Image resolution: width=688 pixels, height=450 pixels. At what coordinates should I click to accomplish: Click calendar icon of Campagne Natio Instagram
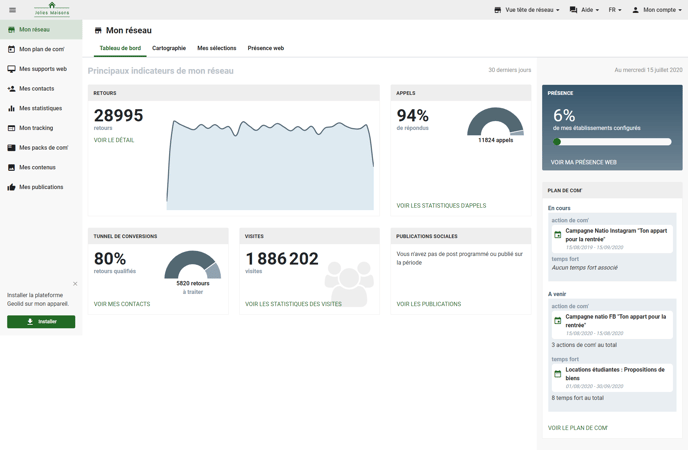tap(558, 235)
